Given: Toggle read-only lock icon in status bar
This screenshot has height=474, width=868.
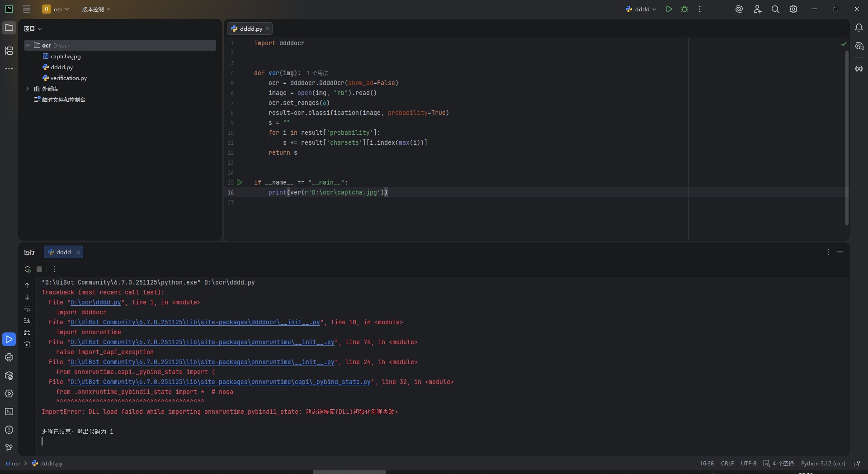Looking at the screenshot, I should click(857, 464).
